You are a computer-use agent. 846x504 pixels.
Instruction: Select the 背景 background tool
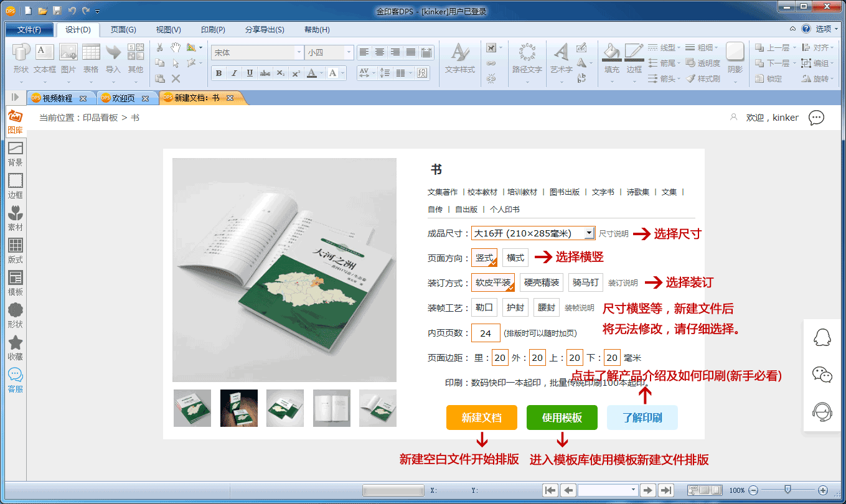(15, 154)
